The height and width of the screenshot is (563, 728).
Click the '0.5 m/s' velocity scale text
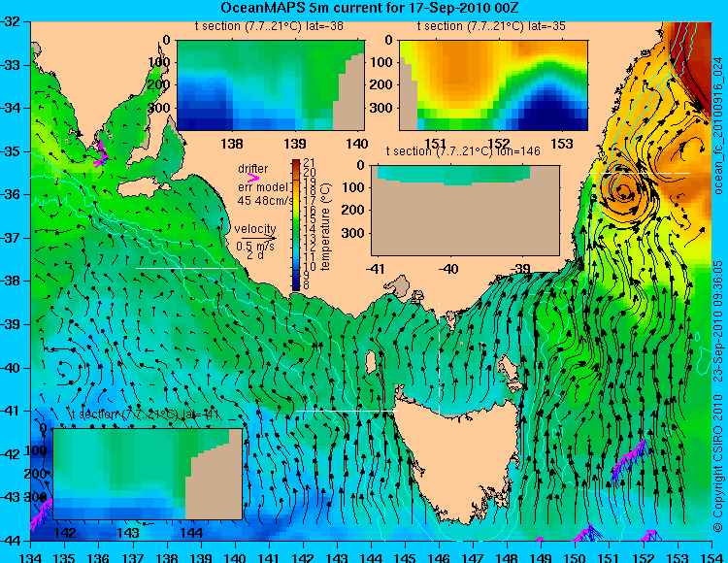coord(255,246)
